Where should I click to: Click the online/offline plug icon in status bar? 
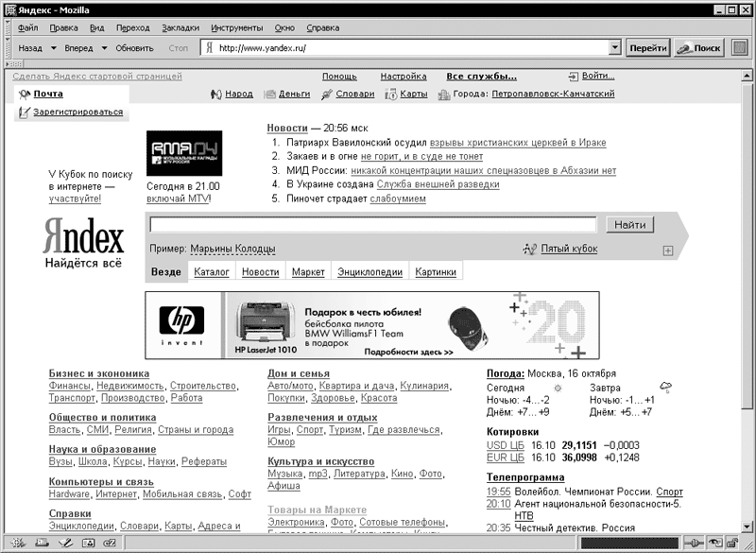[x=695, y=543]
